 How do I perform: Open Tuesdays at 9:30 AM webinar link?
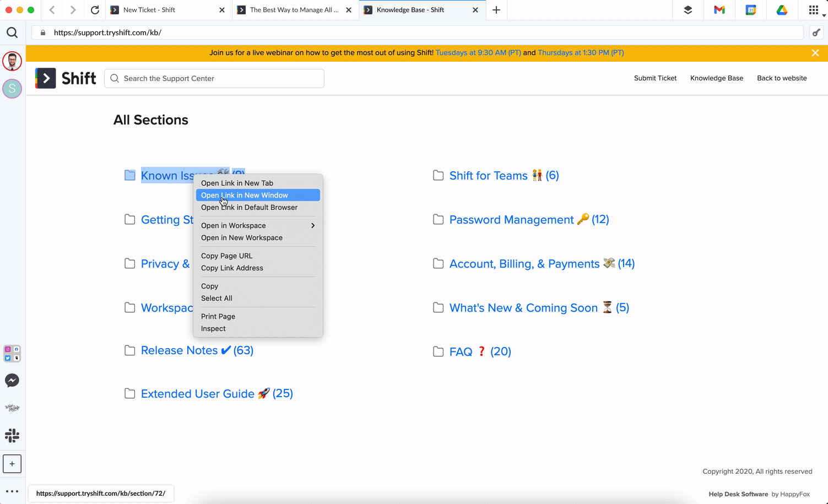pyautogui.click(x=478, y=53)
